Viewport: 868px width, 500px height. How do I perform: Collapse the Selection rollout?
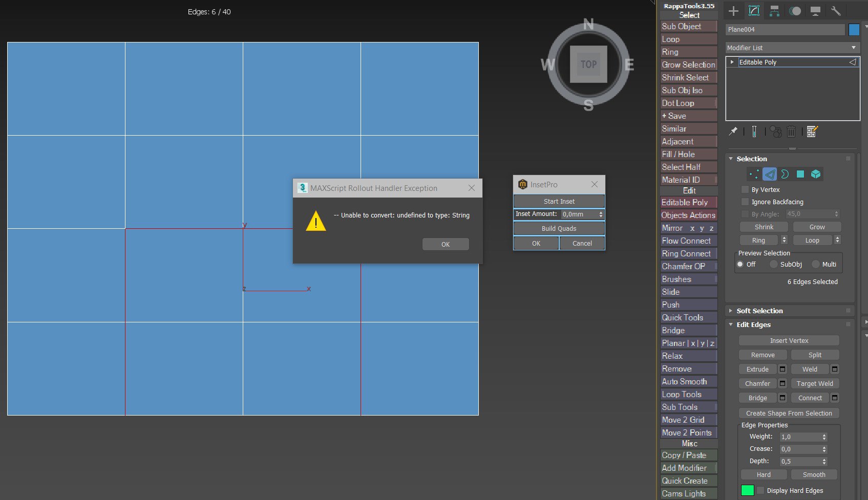731,159
